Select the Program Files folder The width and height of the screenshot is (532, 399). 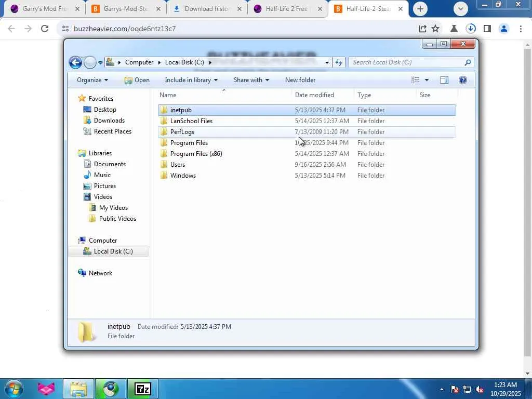pos(307,142)
